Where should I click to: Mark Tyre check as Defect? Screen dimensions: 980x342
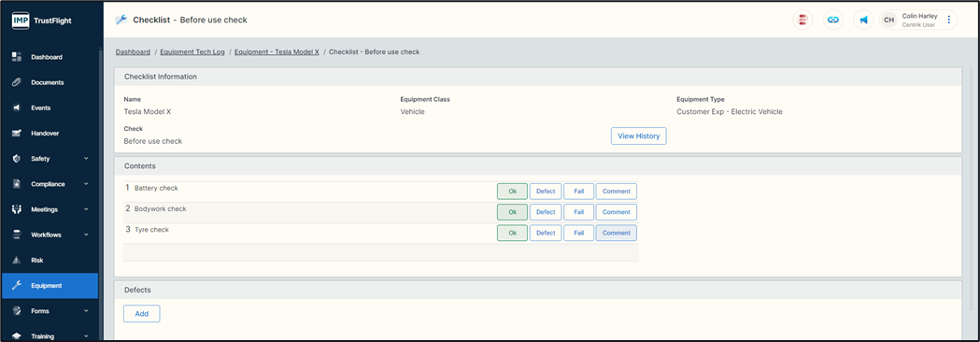click(546, 233)
